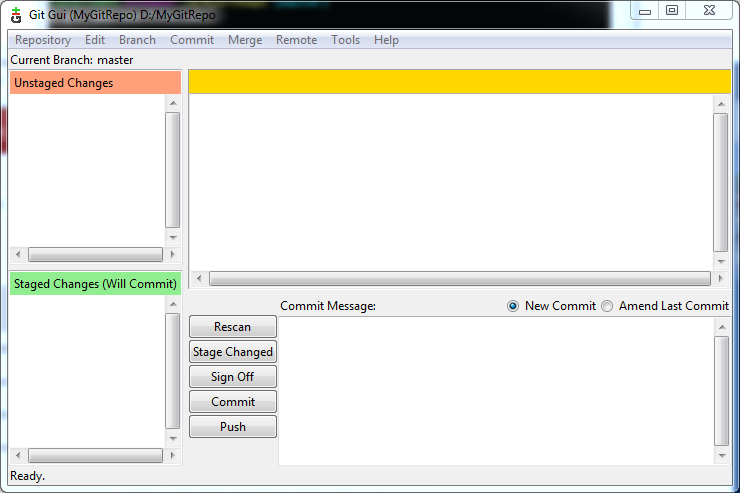740x493 pixels.
Task: Click the Commit button below Sign Off
Action: click(233, 401)
